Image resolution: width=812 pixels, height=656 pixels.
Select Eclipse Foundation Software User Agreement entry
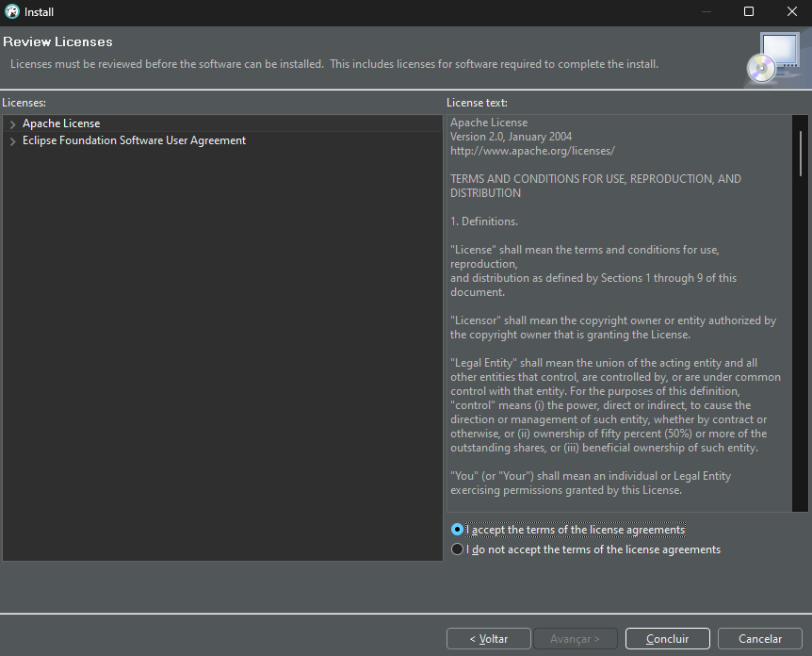(134, 140)
